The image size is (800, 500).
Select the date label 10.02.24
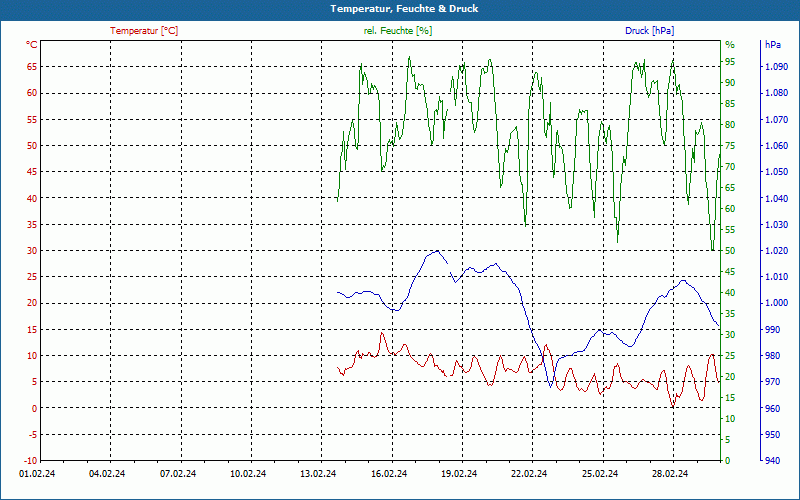248,474
